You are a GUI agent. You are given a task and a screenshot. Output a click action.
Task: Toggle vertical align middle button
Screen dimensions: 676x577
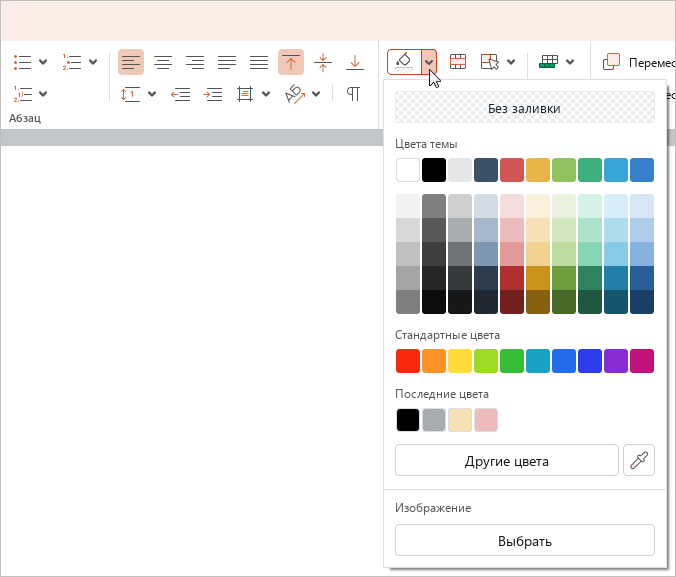[x=323, y=62]
